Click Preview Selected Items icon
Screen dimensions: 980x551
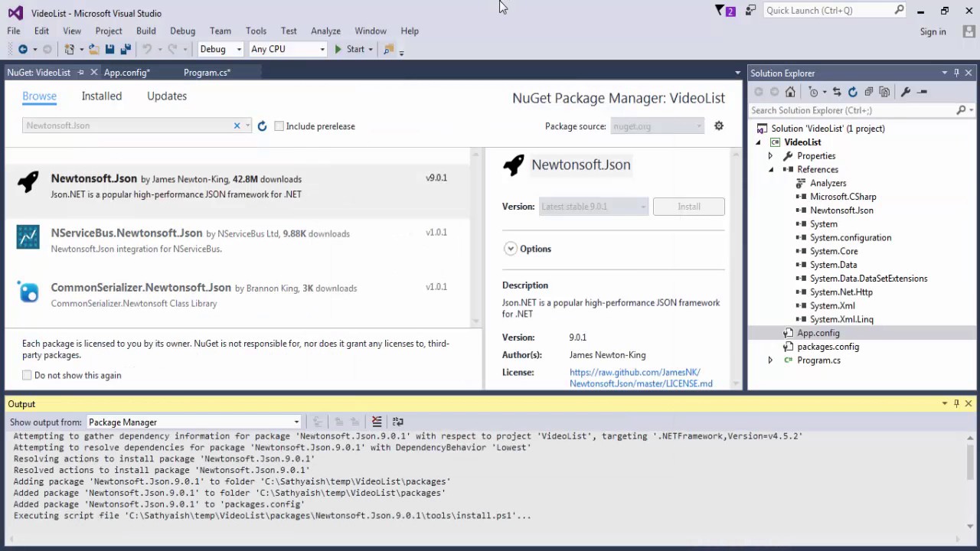coord(923,92)
